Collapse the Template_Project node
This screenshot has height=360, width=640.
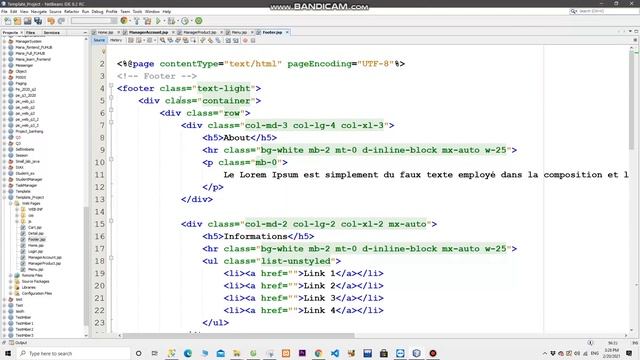click(x=4, y=197)
